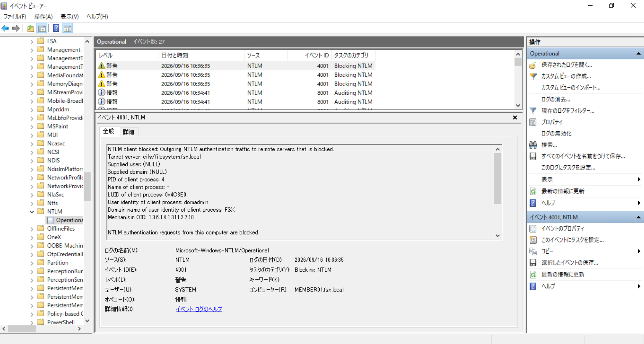Viewport: 644px width, 344px height.
Task: Click the Back arrow toolbar icon
Action: (x=5, y=28)
